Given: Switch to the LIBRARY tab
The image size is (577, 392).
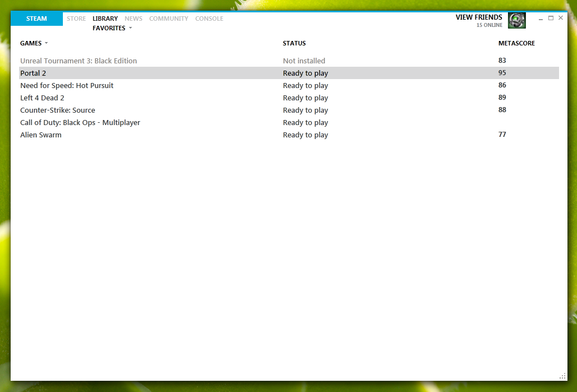Looking at the screenshot, I should 106,19.
